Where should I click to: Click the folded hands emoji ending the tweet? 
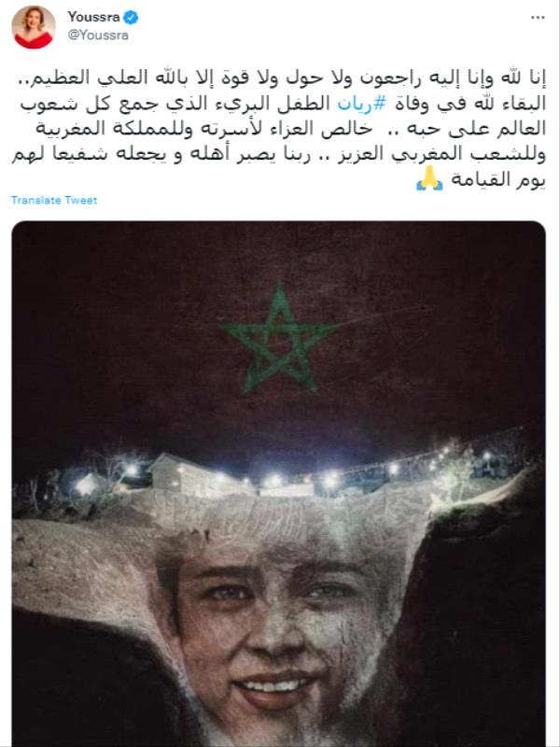click(x=429, y=181)
